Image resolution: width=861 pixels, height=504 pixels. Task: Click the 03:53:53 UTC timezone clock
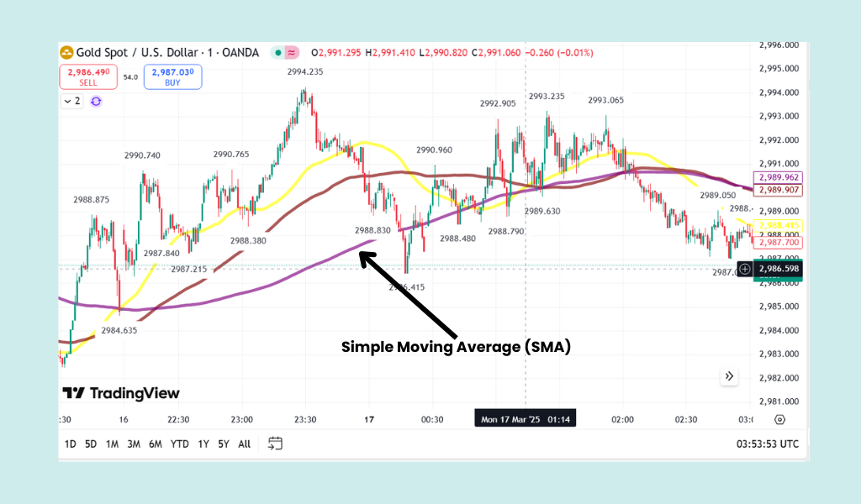click(767, 444)
